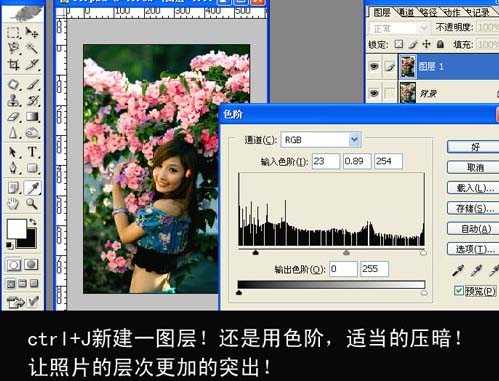Select the Crop tool
This screenshot has width=499, height=381.
(14, 65)
